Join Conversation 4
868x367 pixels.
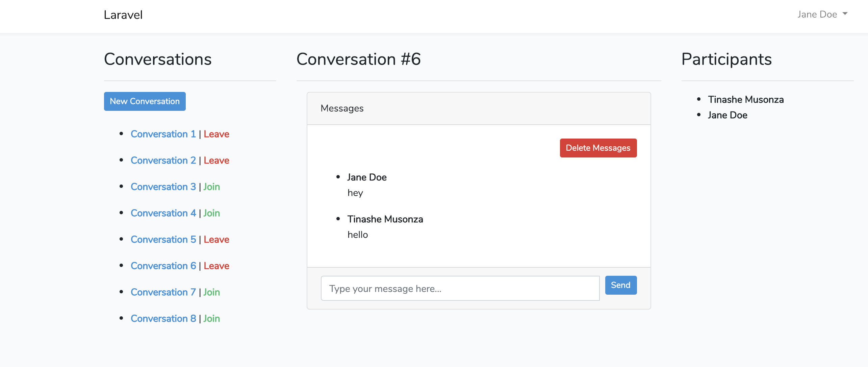point(211,213)
